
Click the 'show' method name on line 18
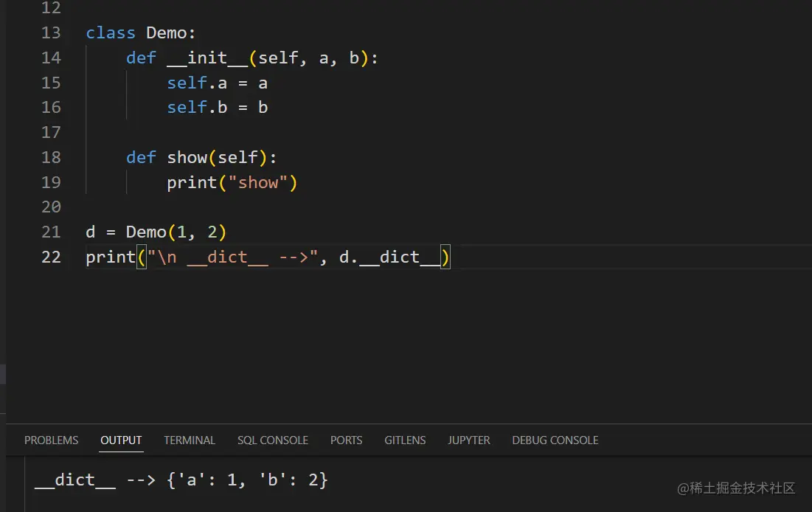(x=187, y=157)
